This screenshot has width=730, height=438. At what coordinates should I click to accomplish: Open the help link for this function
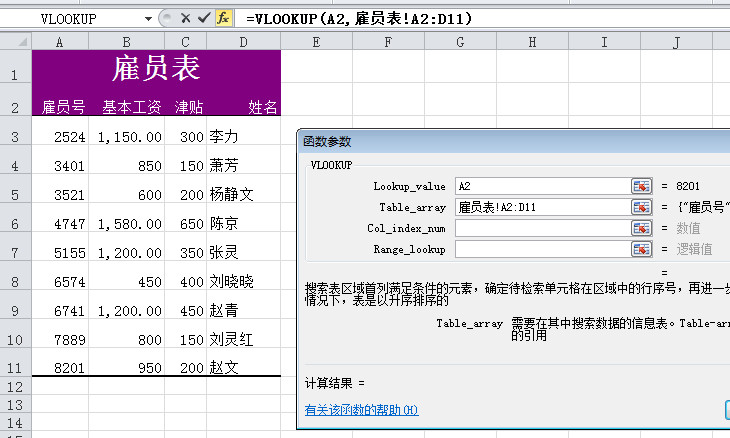coord(361,410)
